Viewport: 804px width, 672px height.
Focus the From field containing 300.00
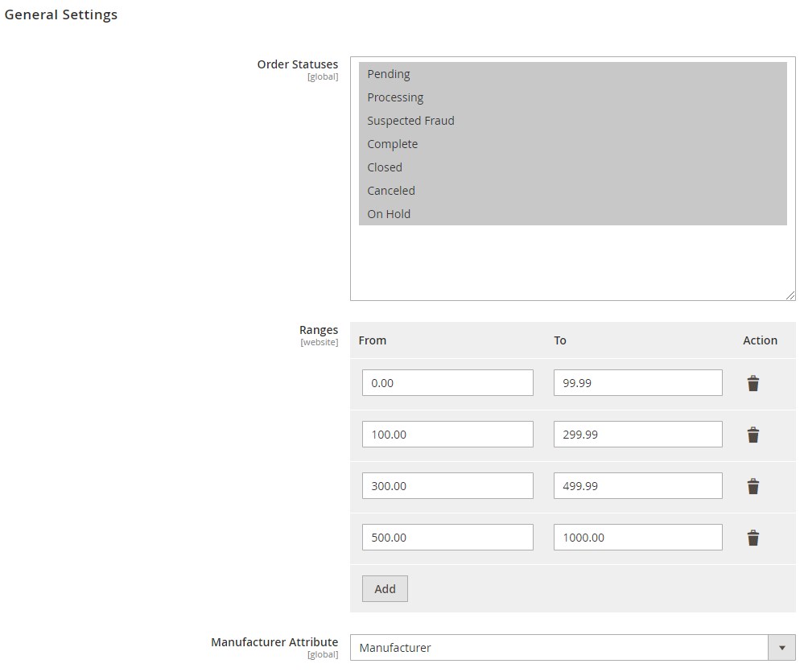pos(447,486)
